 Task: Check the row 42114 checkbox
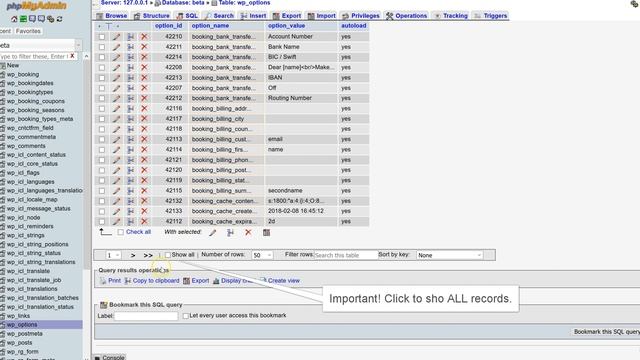[102, 150]
